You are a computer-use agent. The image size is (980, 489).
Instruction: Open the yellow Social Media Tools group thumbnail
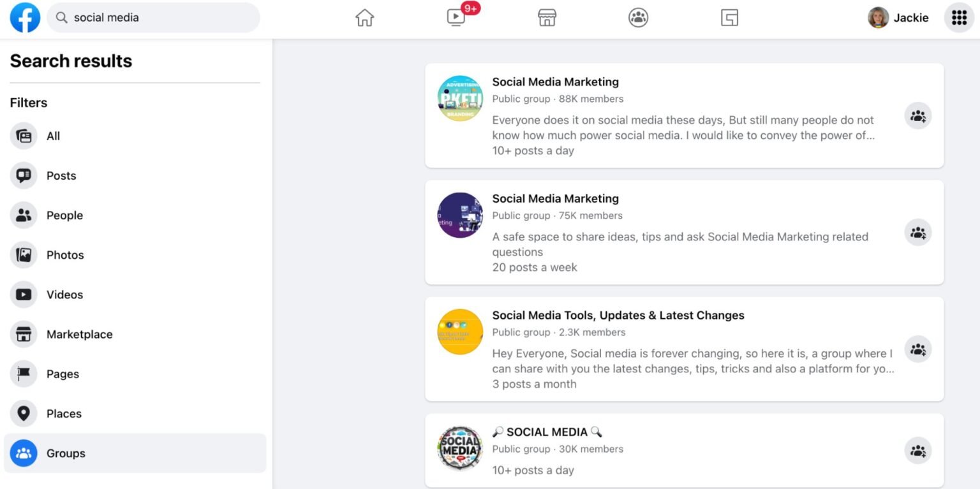pos(459,332)
